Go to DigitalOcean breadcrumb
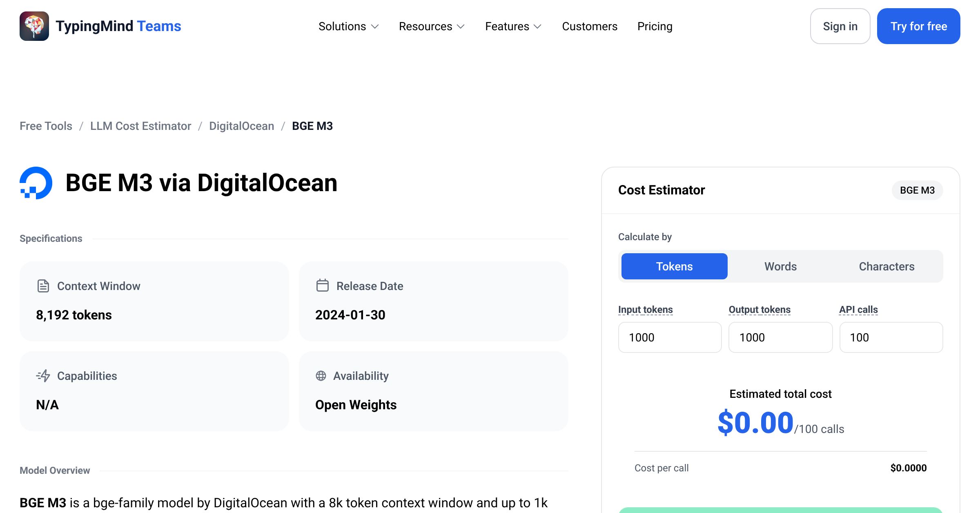Viewport: 980px width, 513px height. (x=241, y=126)
